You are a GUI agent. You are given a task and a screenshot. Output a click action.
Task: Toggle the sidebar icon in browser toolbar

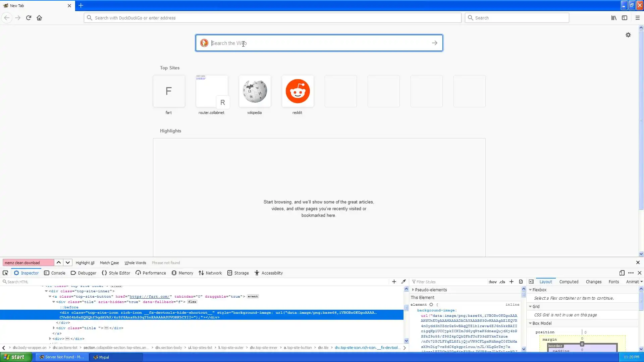click(x=625, y=18)
